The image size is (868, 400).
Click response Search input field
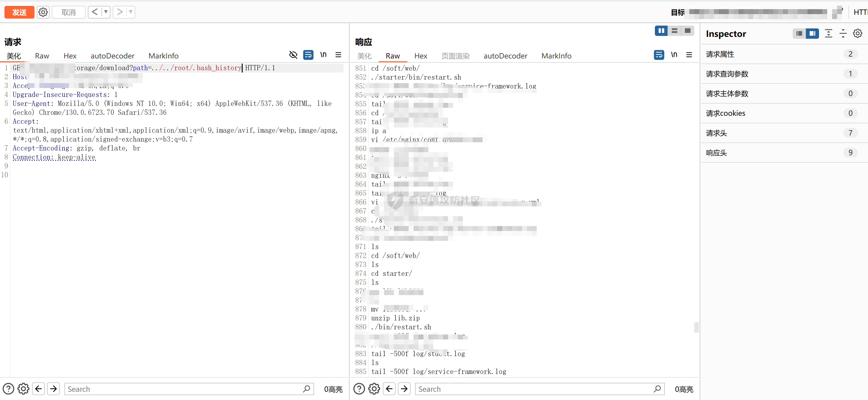(536, 389)
